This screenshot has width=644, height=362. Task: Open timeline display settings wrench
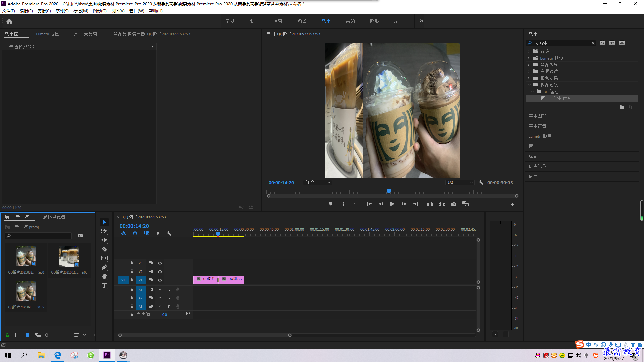coord(169,233)
